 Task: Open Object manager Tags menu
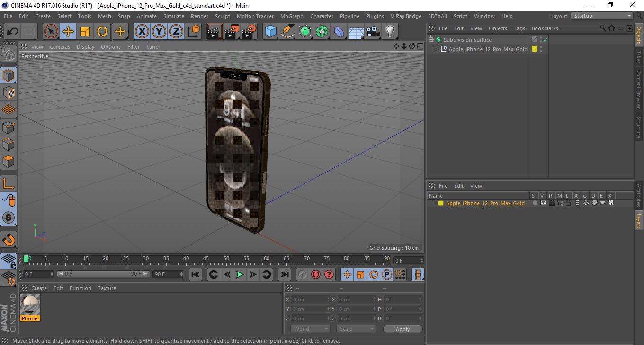pos(519,28)
